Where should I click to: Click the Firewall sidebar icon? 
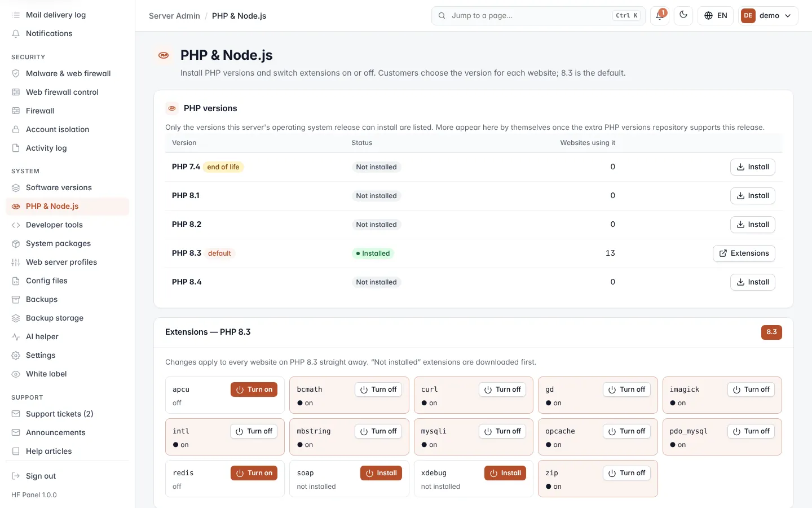click(x=16, y=111)
